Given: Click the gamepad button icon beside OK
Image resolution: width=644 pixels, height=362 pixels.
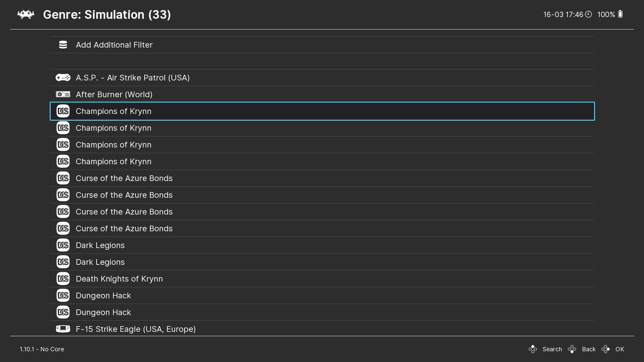Looking at the screenshot, I should click(x=605, y=349).
